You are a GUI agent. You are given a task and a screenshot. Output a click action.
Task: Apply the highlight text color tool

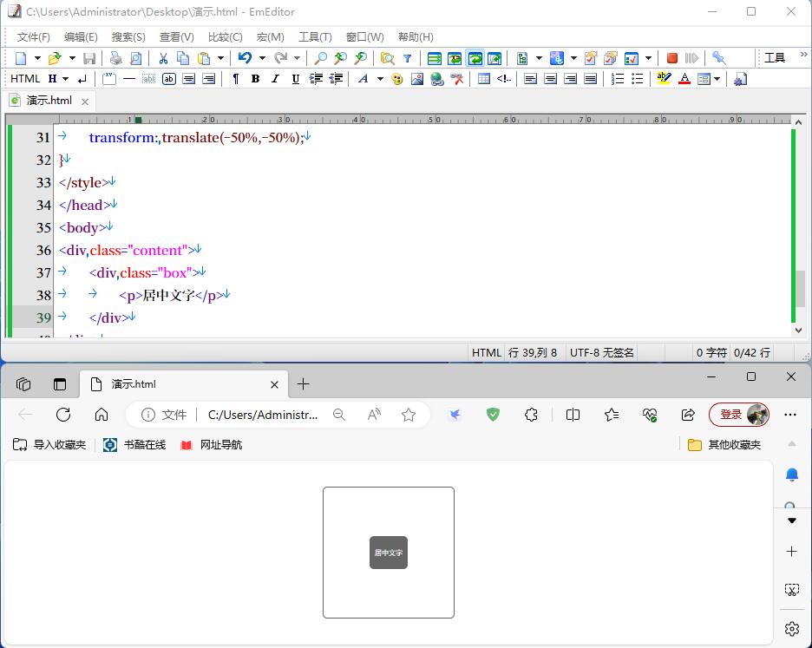(664, 79)
